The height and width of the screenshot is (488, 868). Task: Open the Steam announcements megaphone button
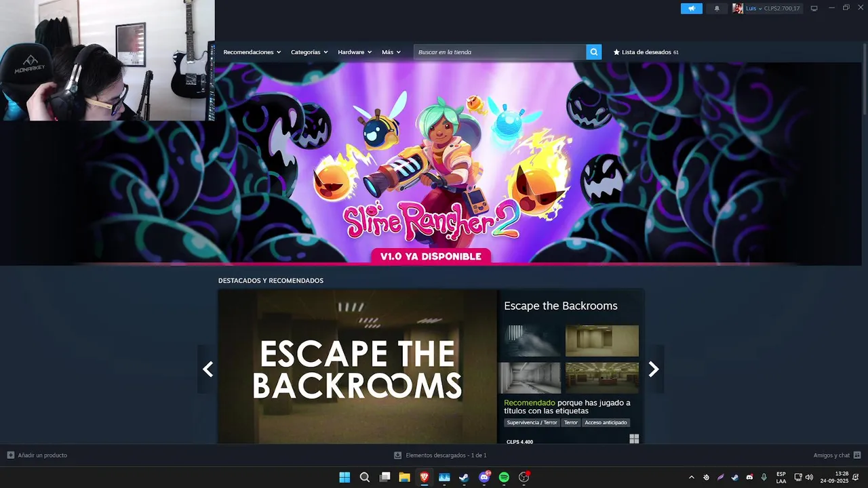tap(691, 8)
